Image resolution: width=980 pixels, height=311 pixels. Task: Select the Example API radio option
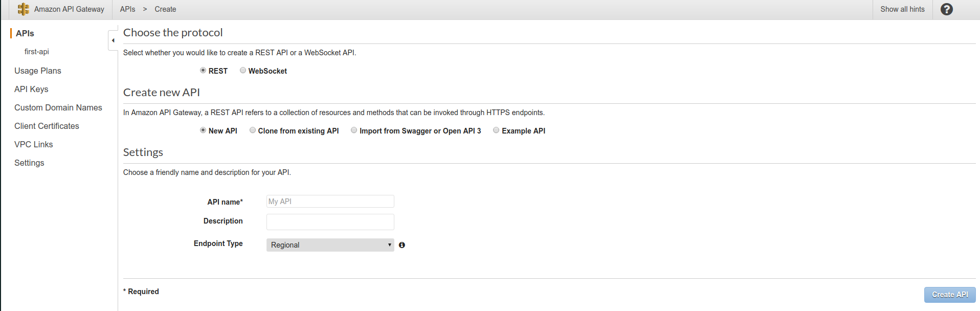click(x=496, y=130)
